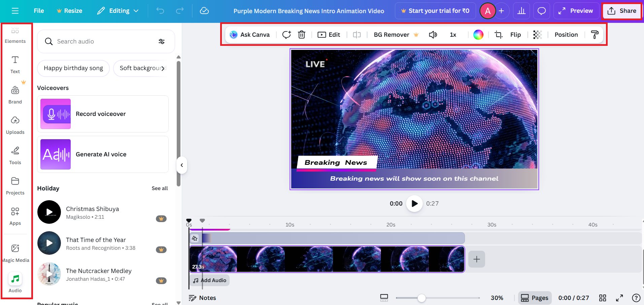Click the Undo arrow
This screenshot has height=305, width=644.
(x=160, y=11)
